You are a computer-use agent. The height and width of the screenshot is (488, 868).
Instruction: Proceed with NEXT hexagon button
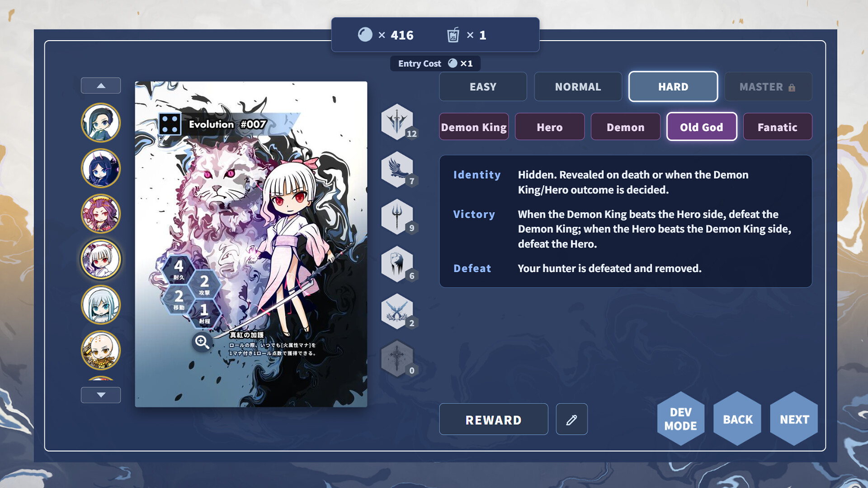coord(794,419)
